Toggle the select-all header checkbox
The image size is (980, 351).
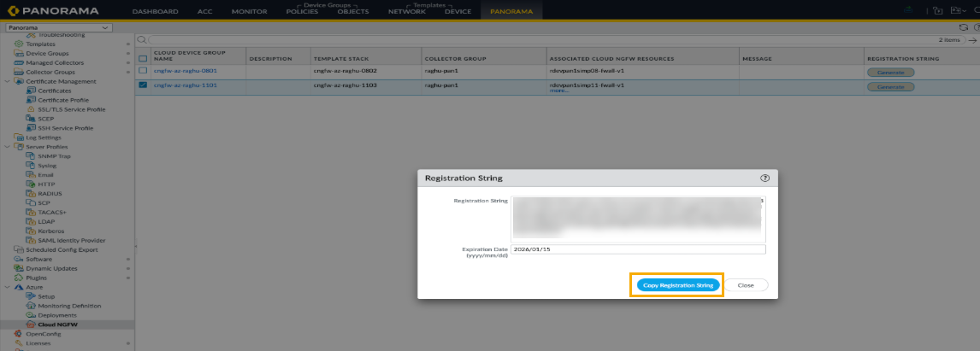[x=143, y=58]
